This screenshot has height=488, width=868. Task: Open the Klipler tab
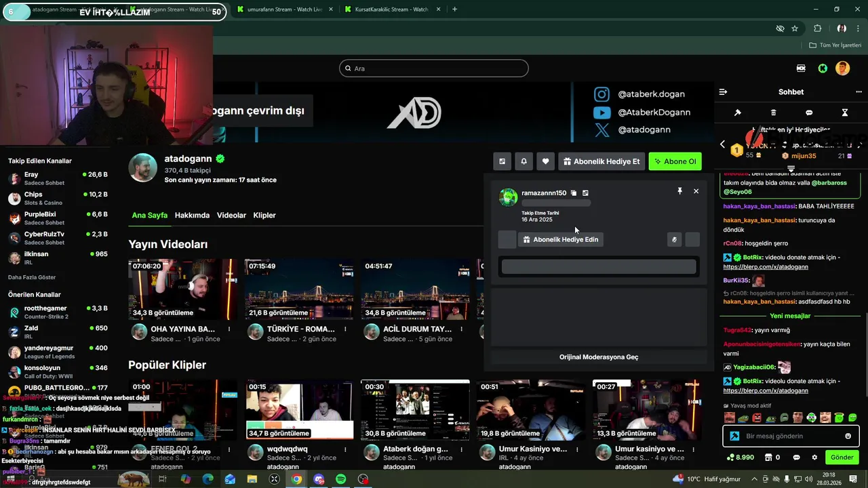pos(264,216)
